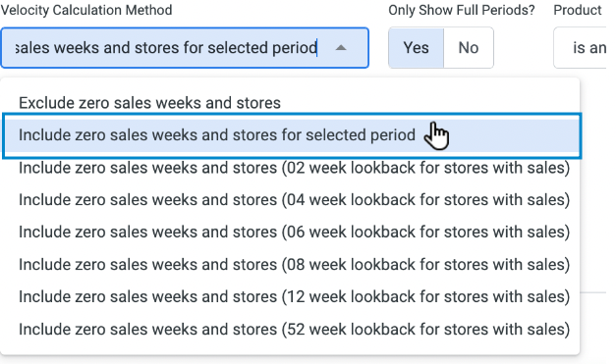The width and height of the screenshot is (616, 364).
Task: Click the Only Show Full Periods? label
Action: (x=462, y=10)
